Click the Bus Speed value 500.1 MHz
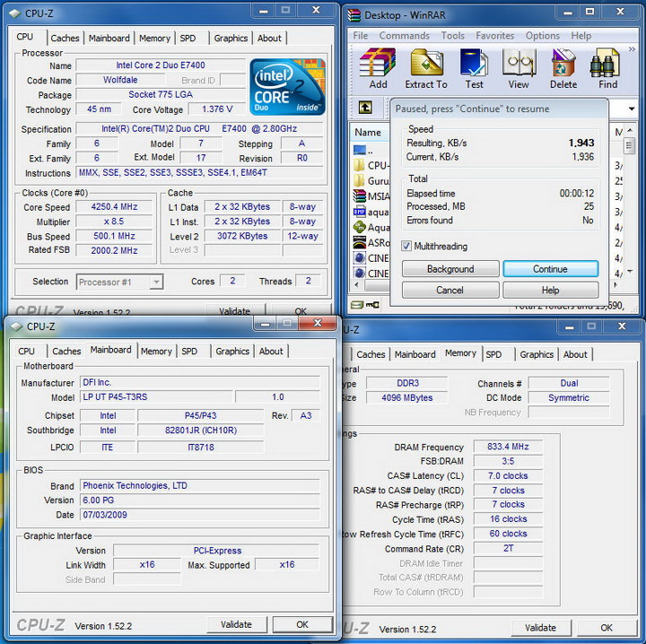The image size is (646, 644). (x=114, y=236)
